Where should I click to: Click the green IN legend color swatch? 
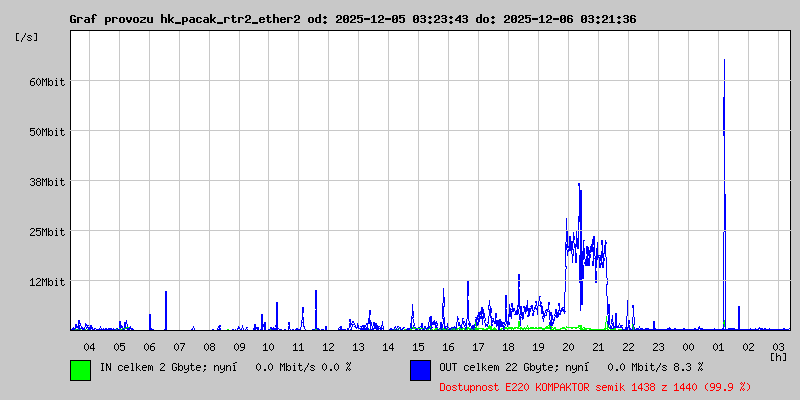[x=81, y=370]
